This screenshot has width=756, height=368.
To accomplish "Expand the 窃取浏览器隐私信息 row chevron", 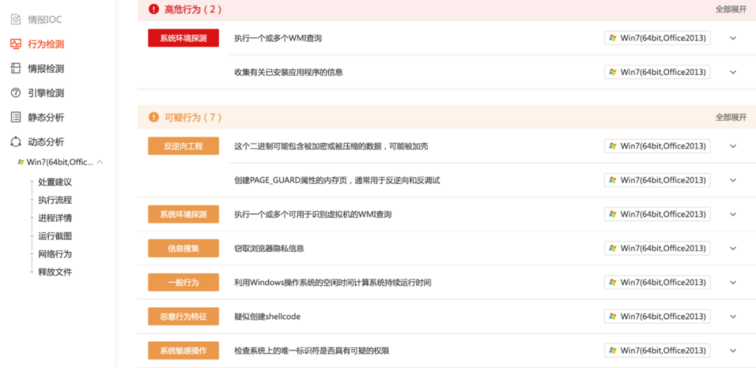I will (x=733, y=248).
